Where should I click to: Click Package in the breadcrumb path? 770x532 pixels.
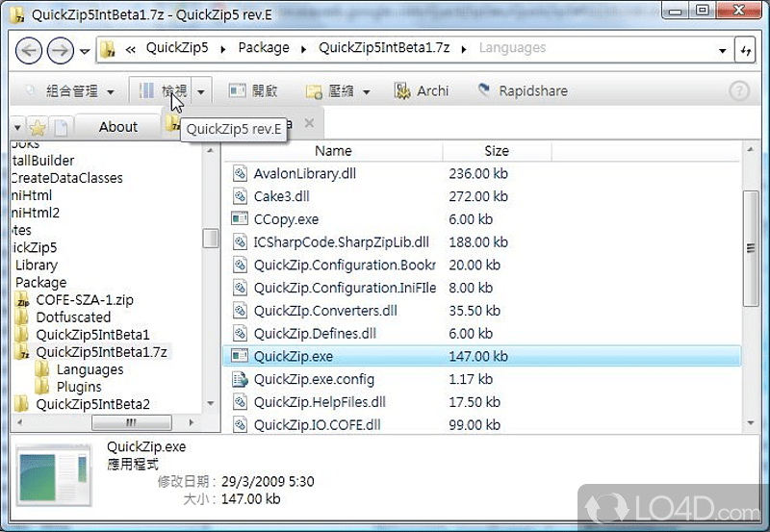pos(264,47)
